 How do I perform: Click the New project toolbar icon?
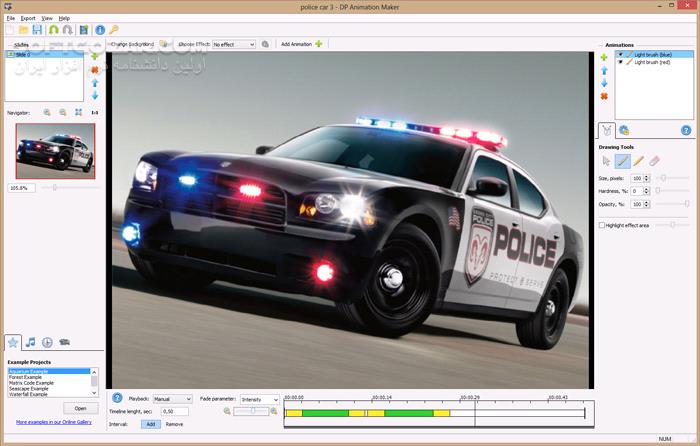10,30
